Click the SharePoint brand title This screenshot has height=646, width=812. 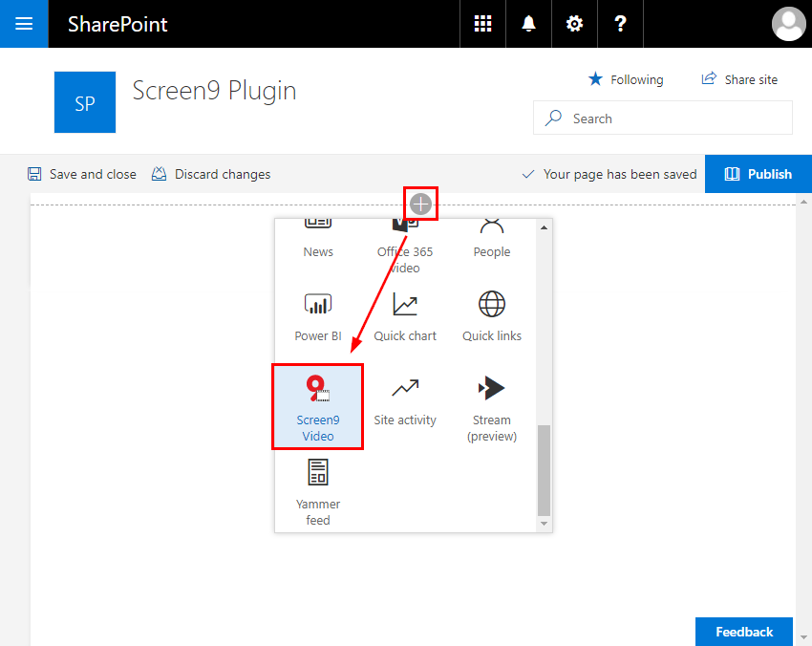[118, 24]
